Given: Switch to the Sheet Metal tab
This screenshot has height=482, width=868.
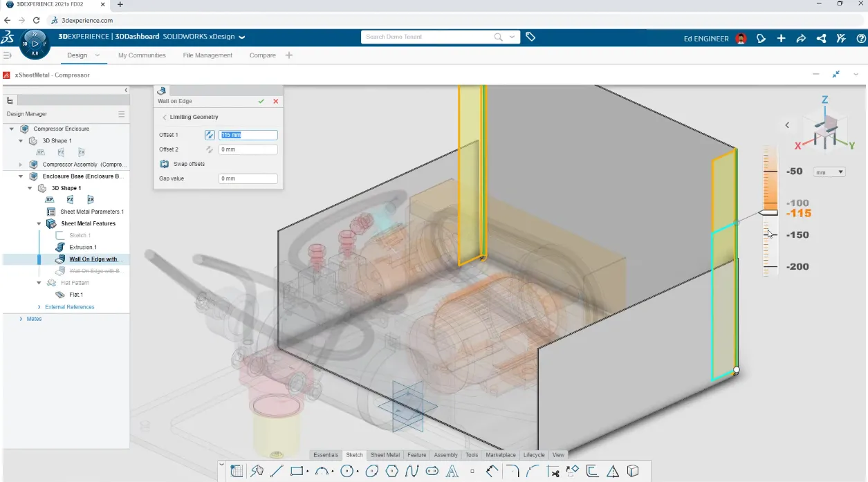Looking at the screenshot, I should coord(385,454).
